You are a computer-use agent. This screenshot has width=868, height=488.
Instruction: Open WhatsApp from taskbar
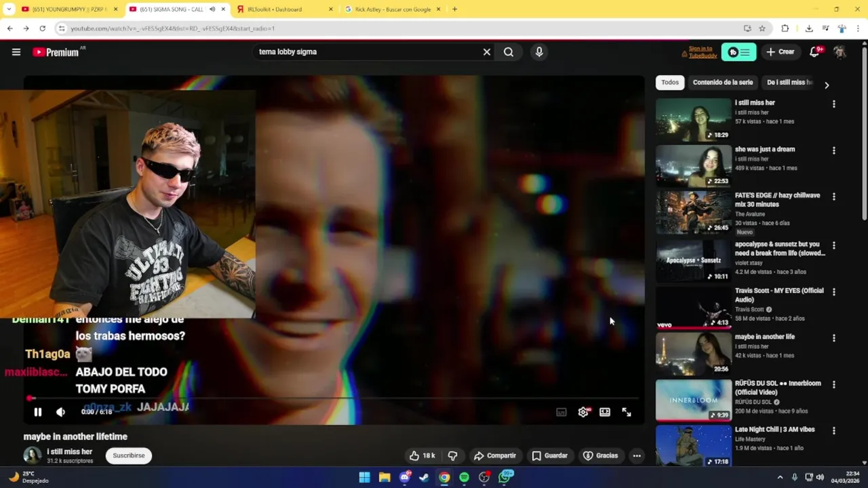pyautogui.click(x=505, y=477)
